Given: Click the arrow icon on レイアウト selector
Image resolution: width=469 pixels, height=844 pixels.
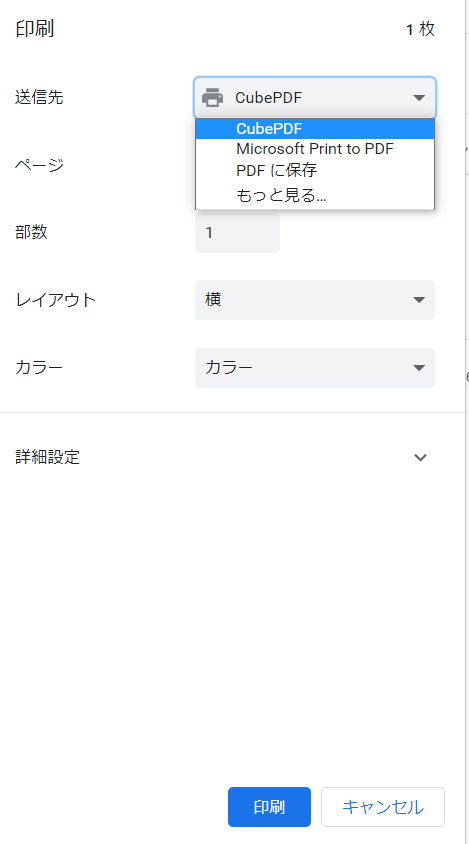Looking at the screenshot, I should coord(419,300).
